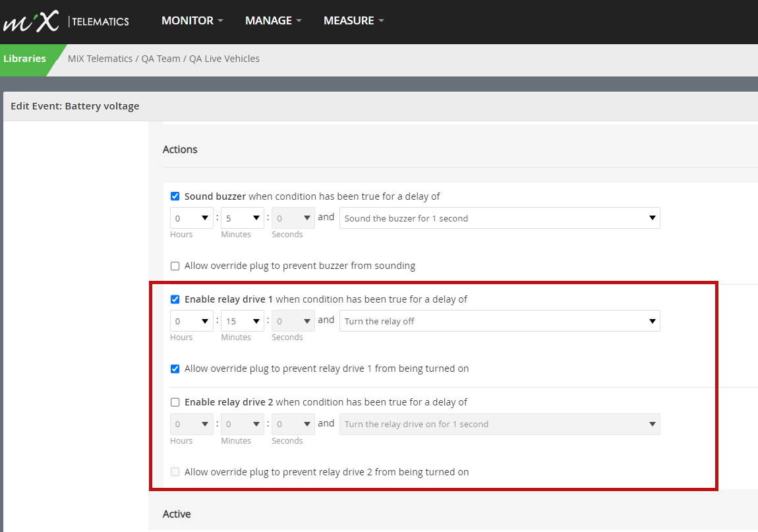Check override plug for relay drive 2

pyautogui.click(x=175, y=472)
